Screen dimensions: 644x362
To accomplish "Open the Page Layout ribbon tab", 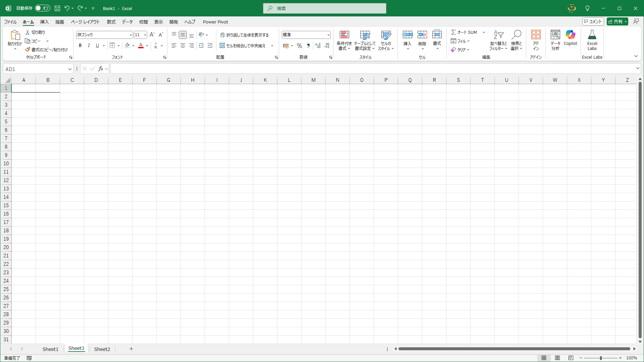I will 85,22.
